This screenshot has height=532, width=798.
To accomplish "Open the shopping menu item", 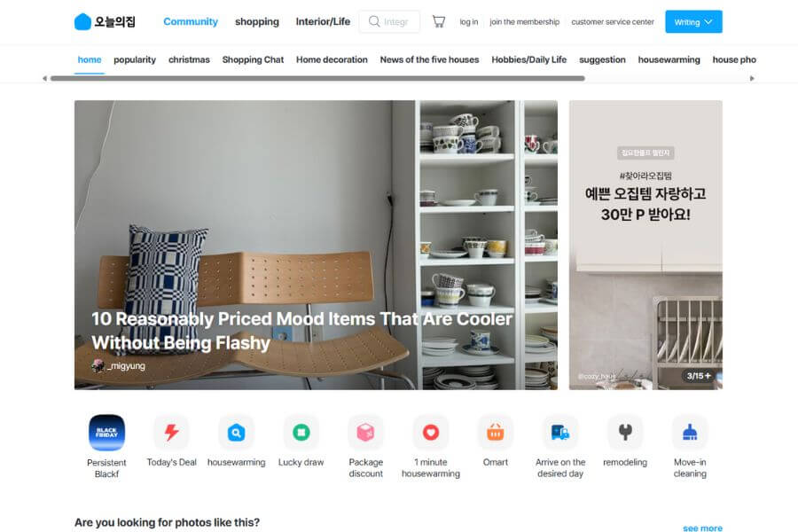I will click(x=257, y=22).
